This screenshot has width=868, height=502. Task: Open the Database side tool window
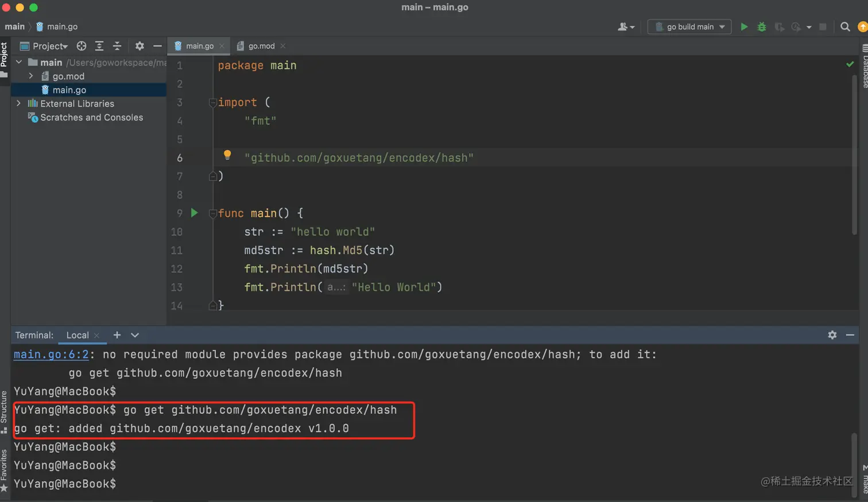(x=865, y=66)
